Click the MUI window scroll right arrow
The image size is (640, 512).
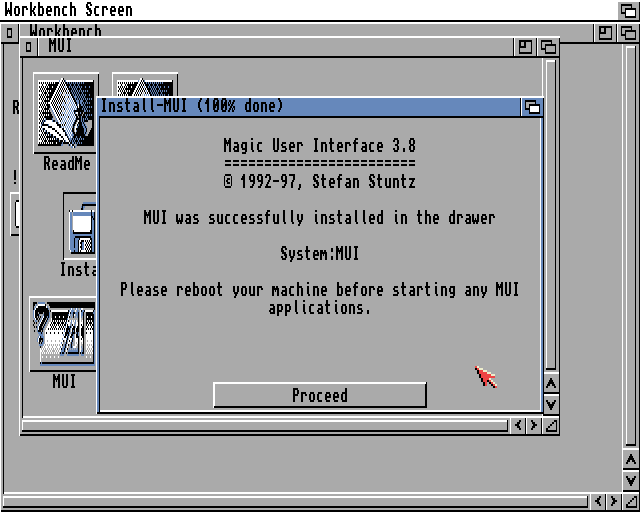click(533, 425)
